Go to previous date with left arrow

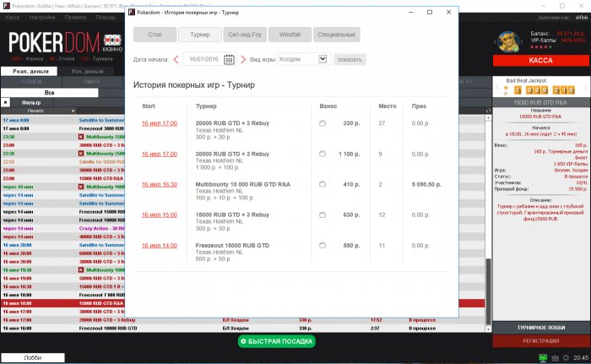(176, 60)
